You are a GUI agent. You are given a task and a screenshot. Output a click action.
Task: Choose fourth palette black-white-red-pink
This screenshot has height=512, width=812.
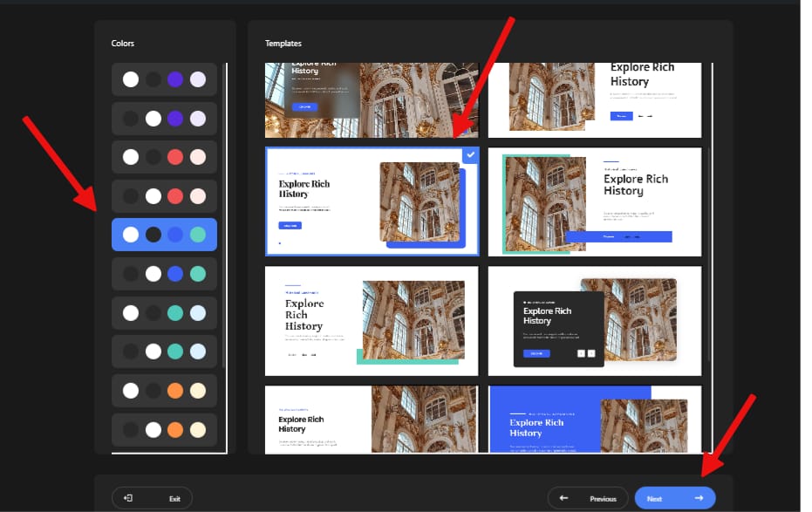pyautogui.click(x=164, y=196)
